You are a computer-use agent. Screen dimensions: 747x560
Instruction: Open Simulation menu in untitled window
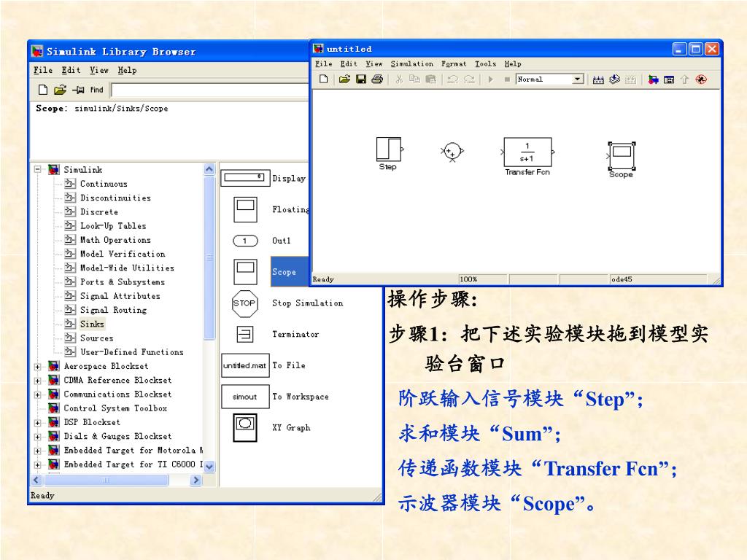tap(412, 64)
